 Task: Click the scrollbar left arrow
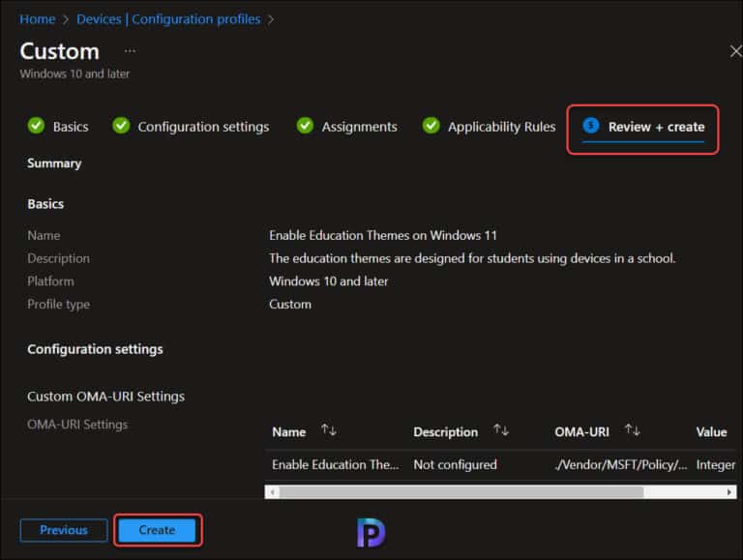(272, 491)
